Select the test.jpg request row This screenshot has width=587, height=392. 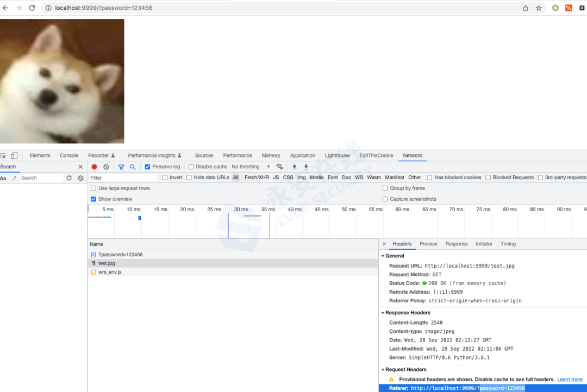tap(233, 263)
